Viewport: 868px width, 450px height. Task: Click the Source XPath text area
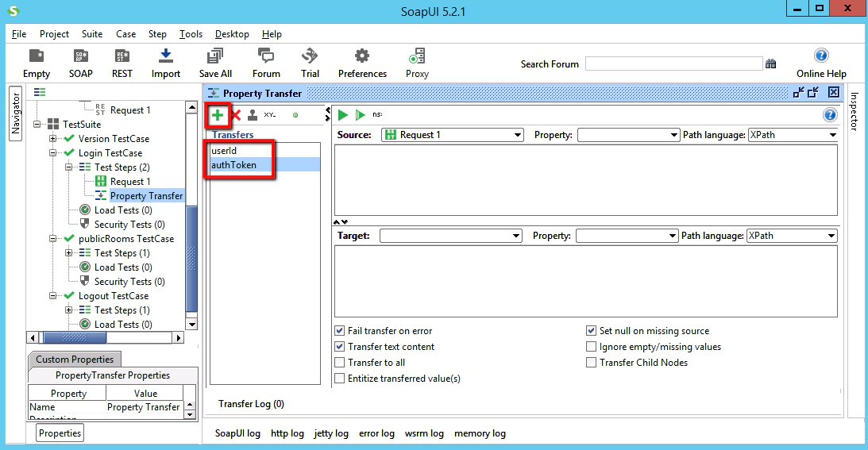[x=585, y=180]
